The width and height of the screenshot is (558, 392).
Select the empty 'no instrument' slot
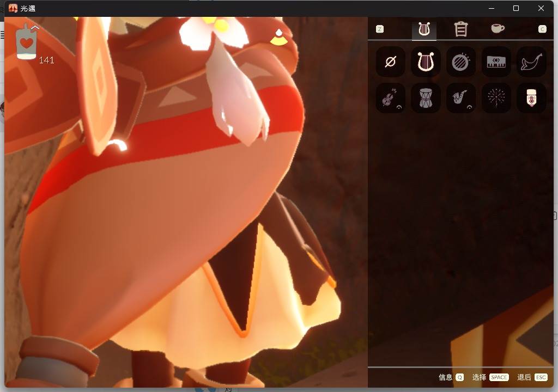[390, 62]
